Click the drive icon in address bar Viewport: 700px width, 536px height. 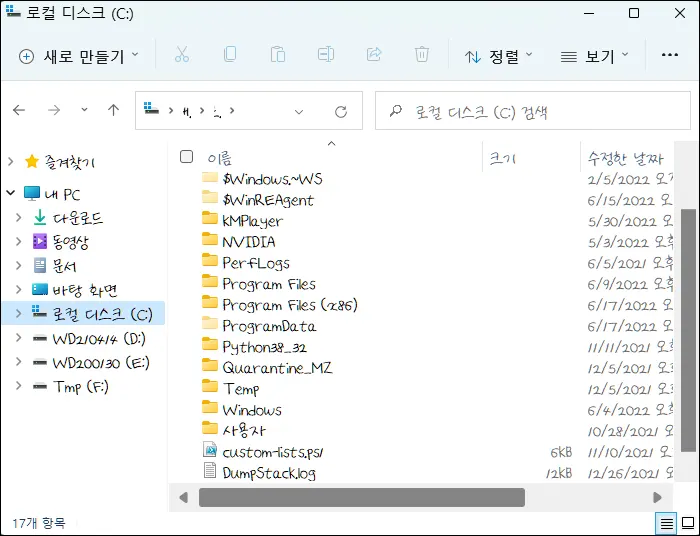coord(151,109)
